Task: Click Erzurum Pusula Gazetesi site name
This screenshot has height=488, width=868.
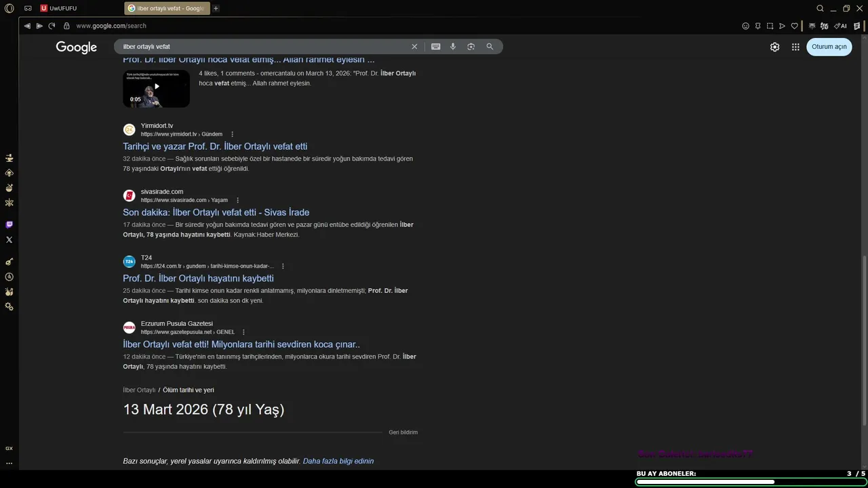Action: (x=176, y=324)
